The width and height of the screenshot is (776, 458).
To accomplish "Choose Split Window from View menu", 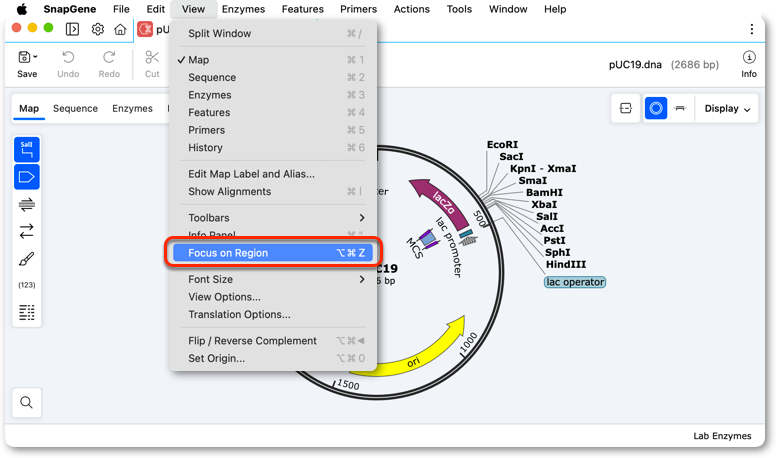I will [273, 34].
